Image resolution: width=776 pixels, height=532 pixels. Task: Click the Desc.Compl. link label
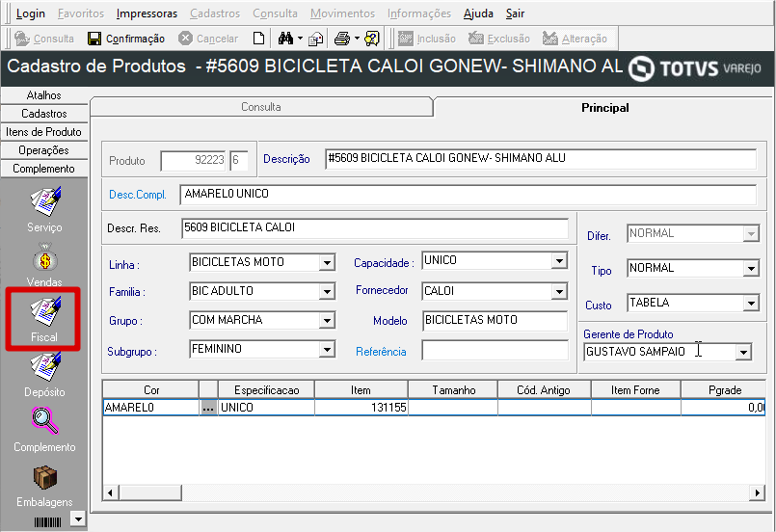[x=138, y=195]
